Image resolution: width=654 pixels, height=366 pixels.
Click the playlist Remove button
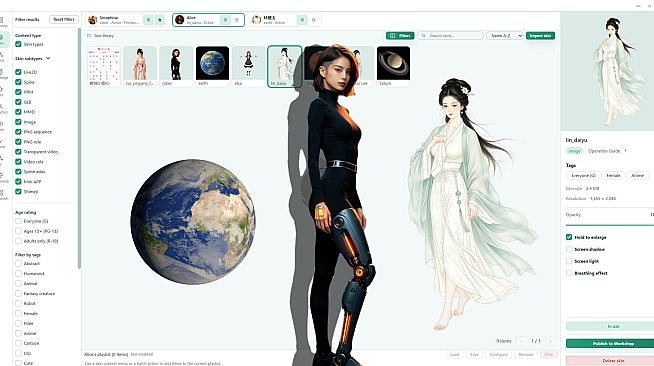[x=526, y=355]
